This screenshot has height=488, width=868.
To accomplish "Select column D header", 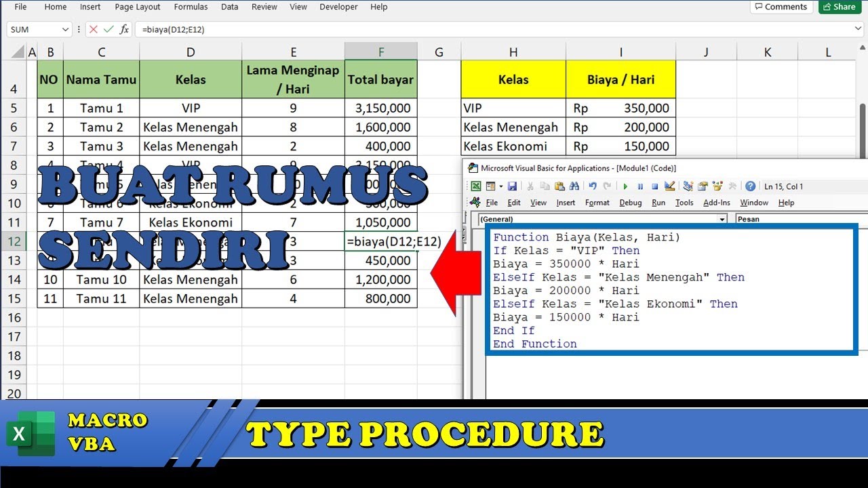I will coord(191,52).
